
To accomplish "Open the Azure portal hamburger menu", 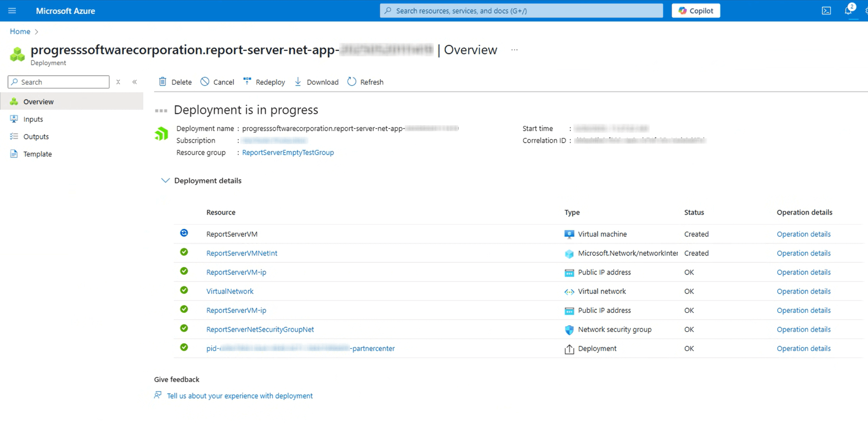I will coord(12,10).
